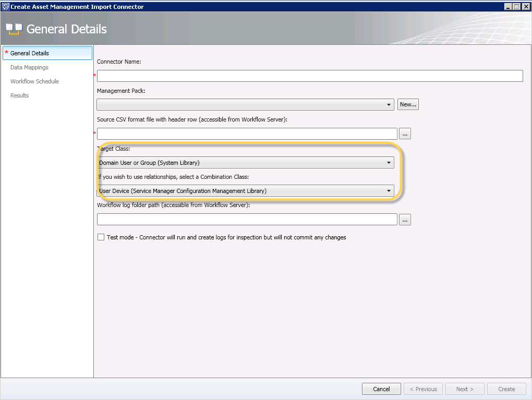Viewport: 532px width, 400px height.
Task: Browse for workflow log folder path
Action: click(x=405, y=220)
